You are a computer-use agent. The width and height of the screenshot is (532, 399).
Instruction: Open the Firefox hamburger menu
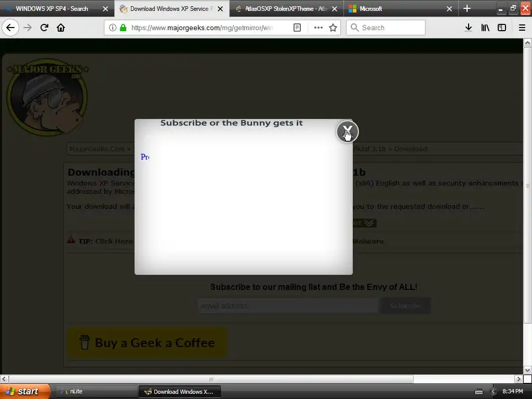[522, 28]
